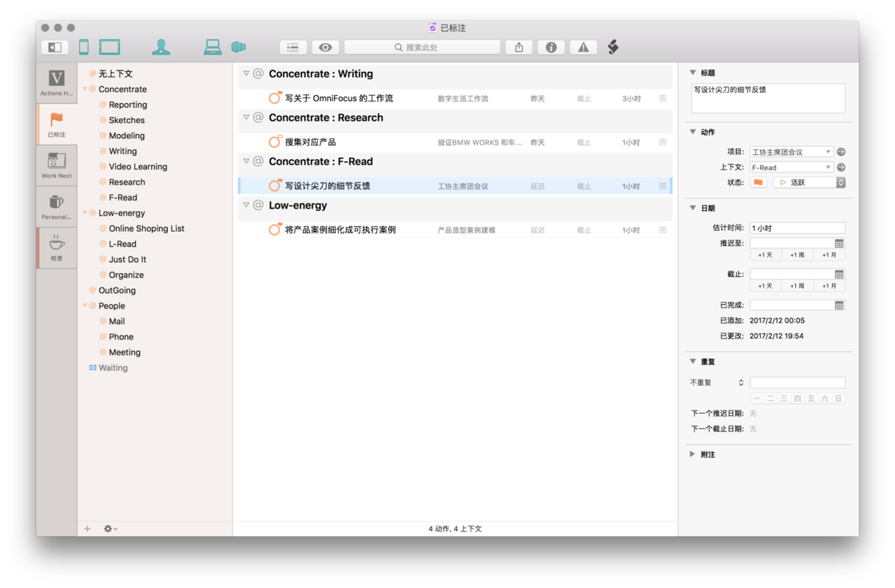
Task: Open the Personal... perspective tab
Action: [x=57, y=207]
